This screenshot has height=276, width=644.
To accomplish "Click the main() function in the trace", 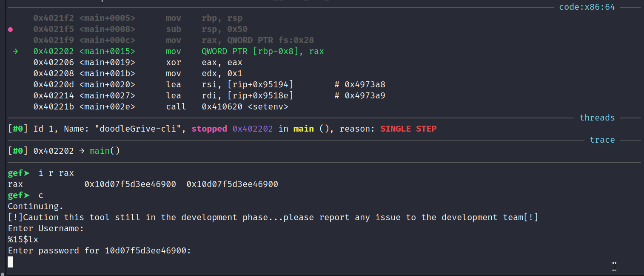I will coord(105,151).
